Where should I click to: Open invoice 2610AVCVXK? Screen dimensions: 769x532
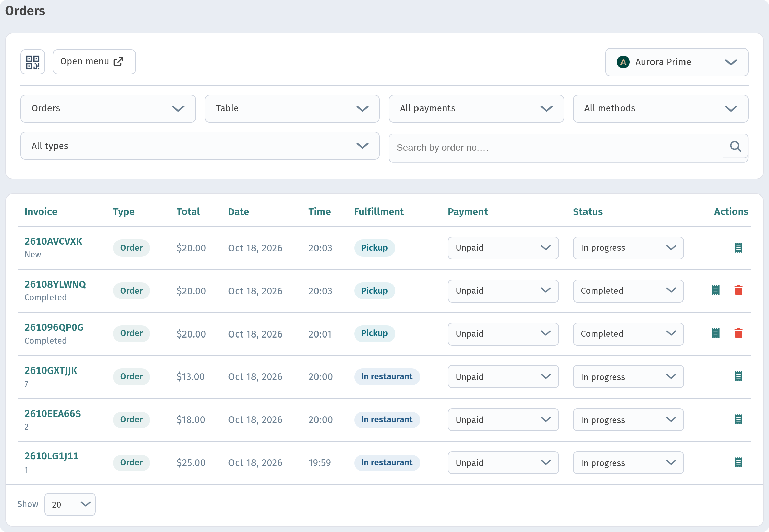point(53,241)
